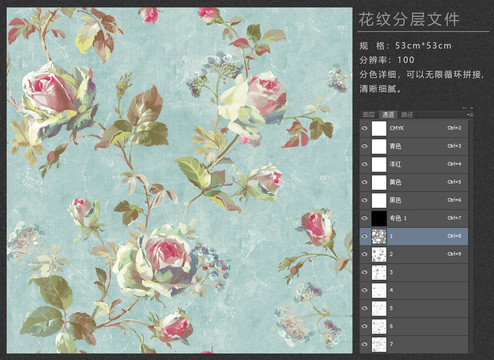Click the Ctrl+9 shortcut label
The image size is (494, 360).
pyautogui.click(x=454, y=254)
